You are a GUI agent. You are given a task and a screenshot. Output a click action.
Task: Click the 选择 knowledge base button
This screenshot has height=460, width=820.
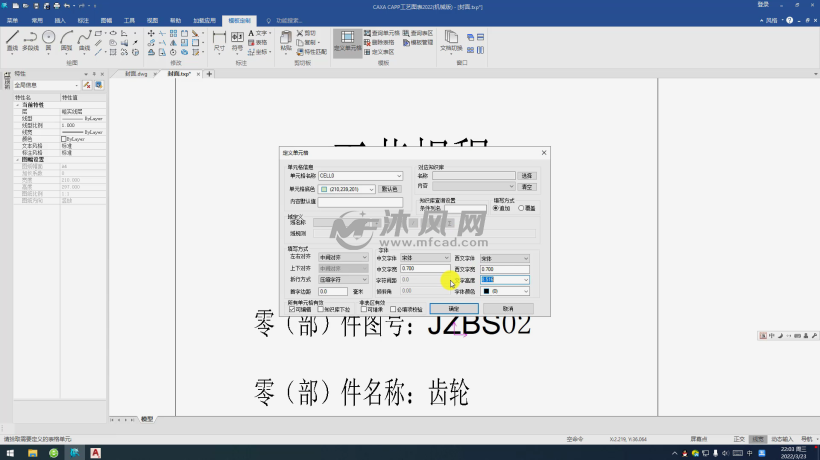pos(527,176)
